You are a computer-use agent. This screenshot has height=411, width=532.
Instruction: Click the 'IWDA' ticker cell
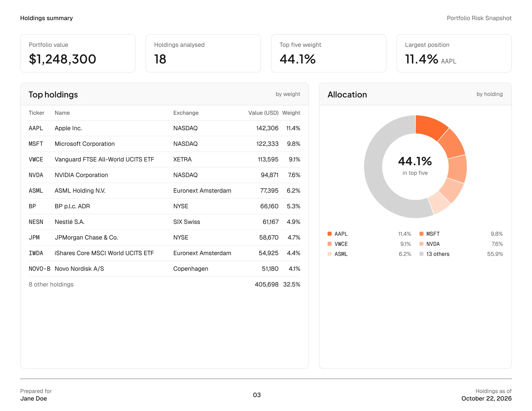[x=36, y=253]
